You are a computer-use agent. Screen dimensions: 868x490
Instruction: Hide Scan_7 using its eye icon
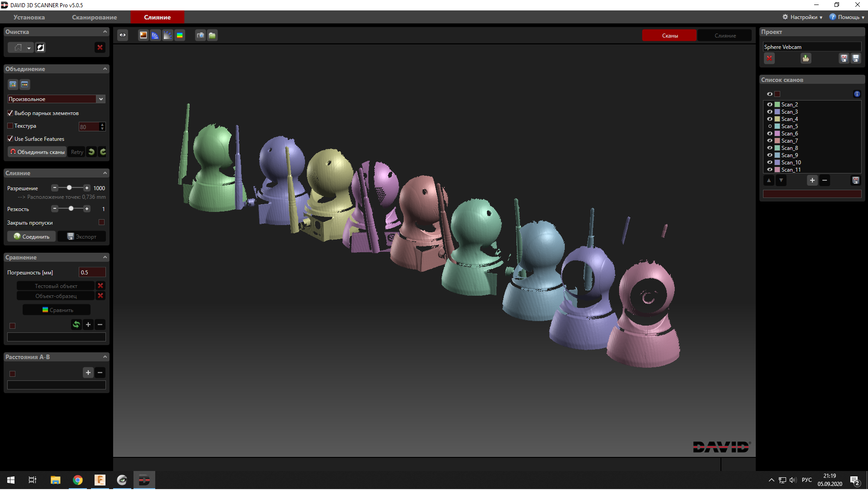pos(769,141)
